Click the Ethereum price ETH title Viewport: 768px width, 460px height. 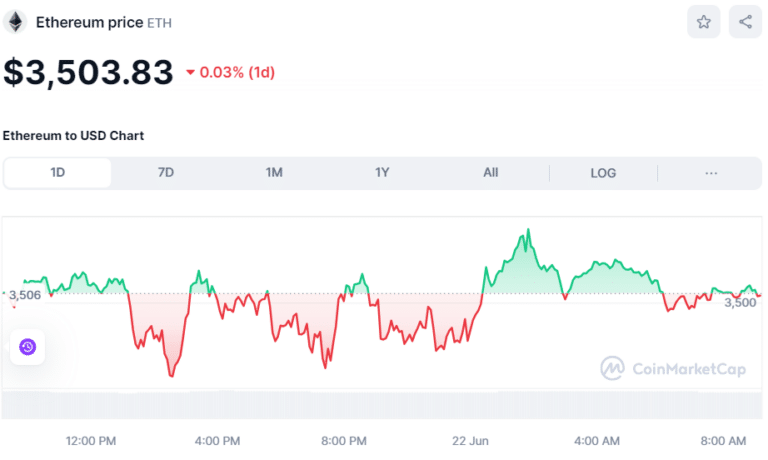coord(103,23)
